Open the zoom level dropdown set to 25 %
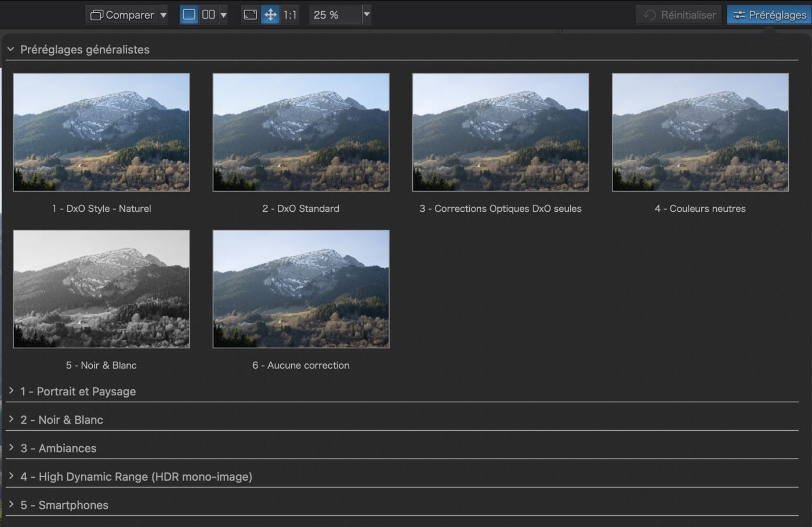 367,15
